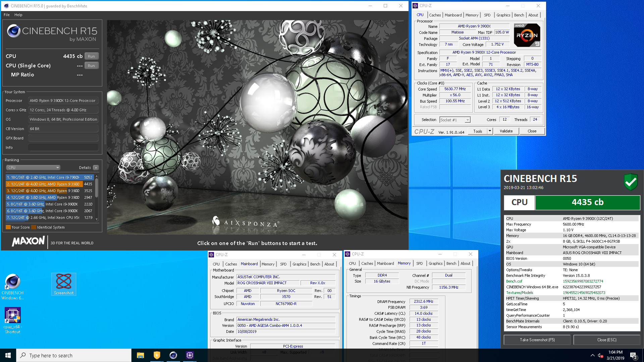Click the BenchMate green shield checkmark
The height and width of the screenshot is (362, 644).
631,182
